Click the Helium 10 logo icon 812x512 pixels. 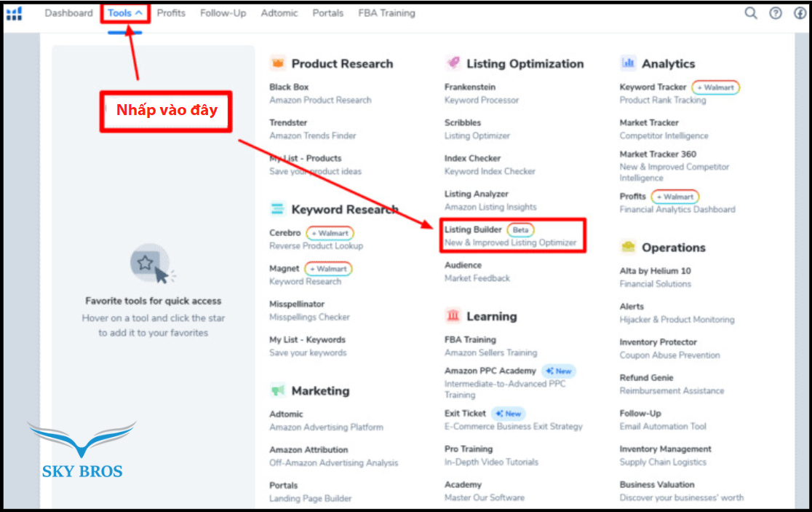pos(14,13)
